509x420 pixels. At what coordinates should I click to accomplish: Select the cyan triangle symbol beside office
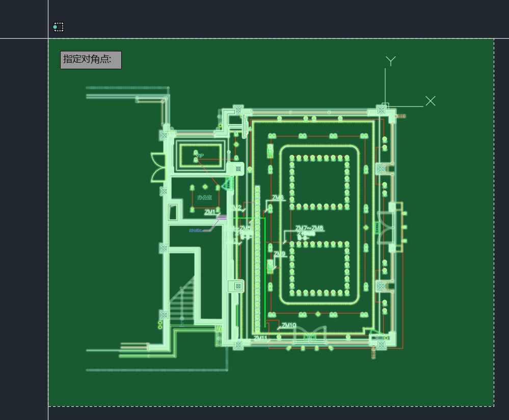pyautogui.click(x=228, y=183)
